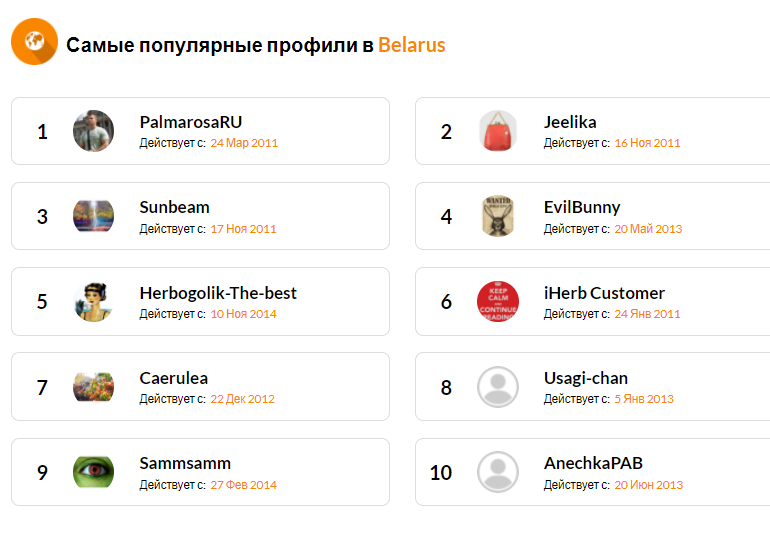Open the Belarus country link
This screenshot has height=536, width=770.
tap(412, 45)
